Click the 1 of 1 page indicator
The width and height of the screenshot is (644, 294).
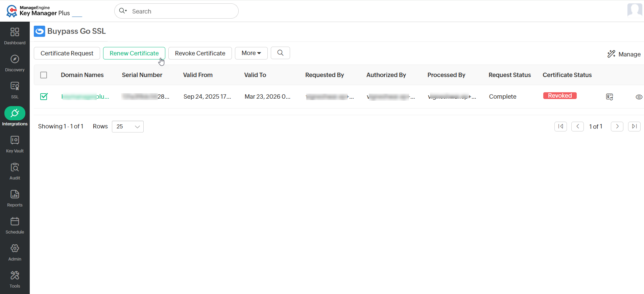pyautogui.click(x=596, y=126)
